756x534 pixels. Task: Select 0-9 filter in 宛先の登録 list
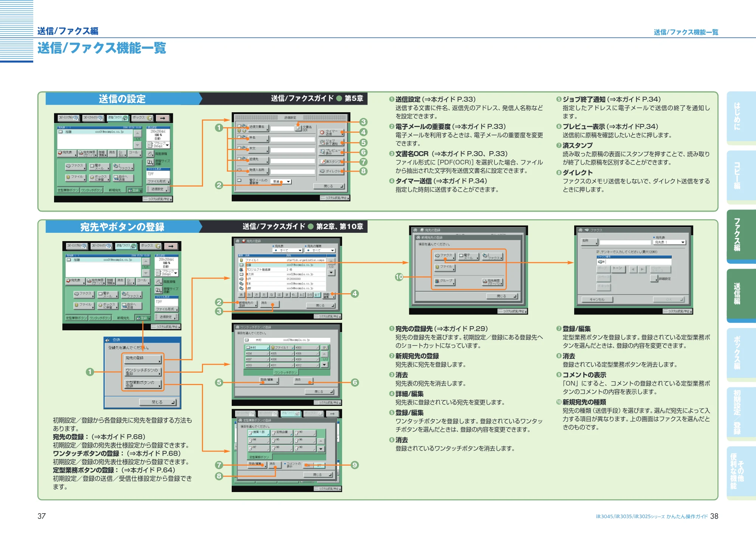[310, 295]
